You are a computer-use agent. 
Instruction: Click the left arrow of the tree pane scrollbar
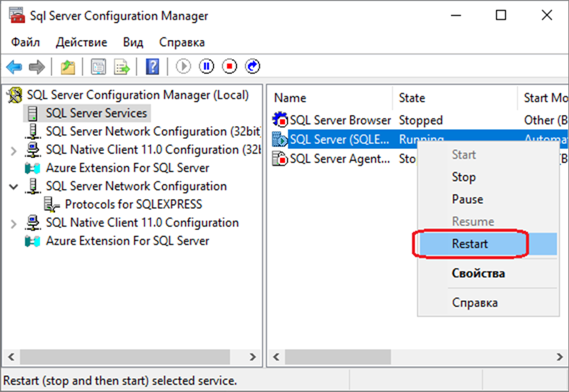(x=11, y=357)
